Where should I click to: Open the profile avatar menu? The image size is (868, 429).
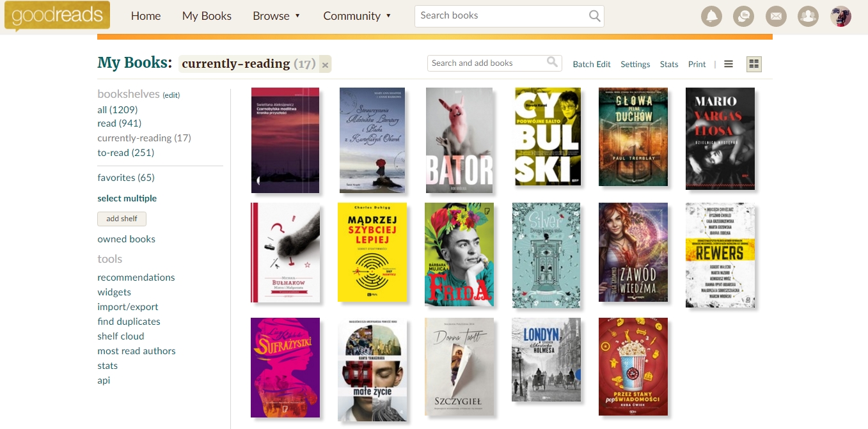pyautogui.click(x=840, y=17)
